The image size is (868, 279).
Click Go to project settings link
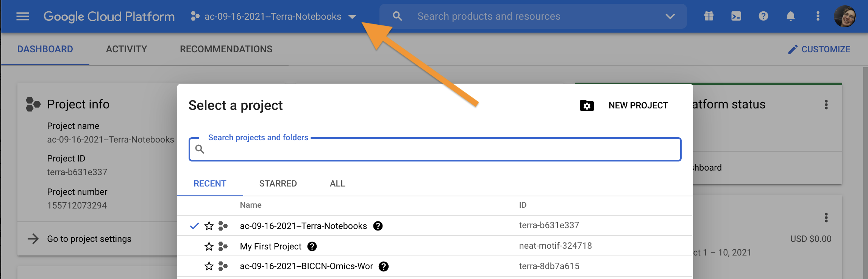tap(89, 239)
